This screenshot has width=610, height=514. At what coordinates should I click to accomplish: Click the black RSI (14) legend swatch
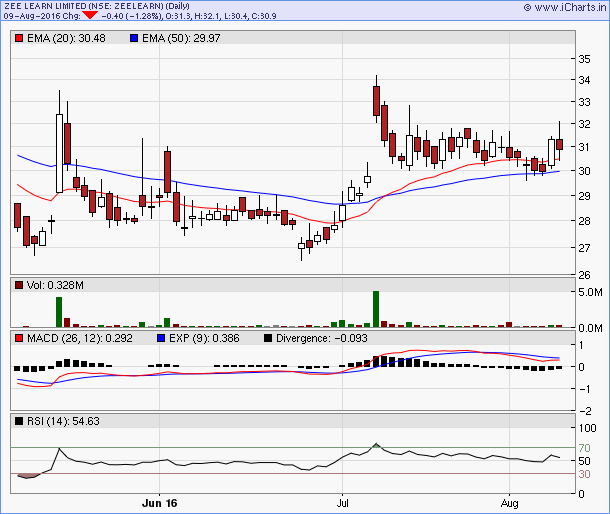[x=19, y=421]
